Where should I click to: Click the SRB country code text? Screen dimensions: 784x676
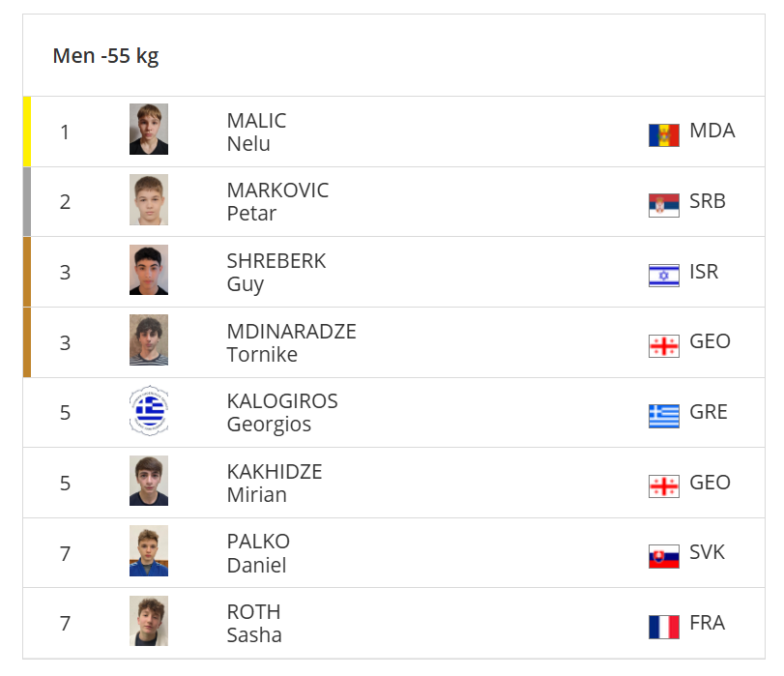pyautogui.click(x=708, y=201)
